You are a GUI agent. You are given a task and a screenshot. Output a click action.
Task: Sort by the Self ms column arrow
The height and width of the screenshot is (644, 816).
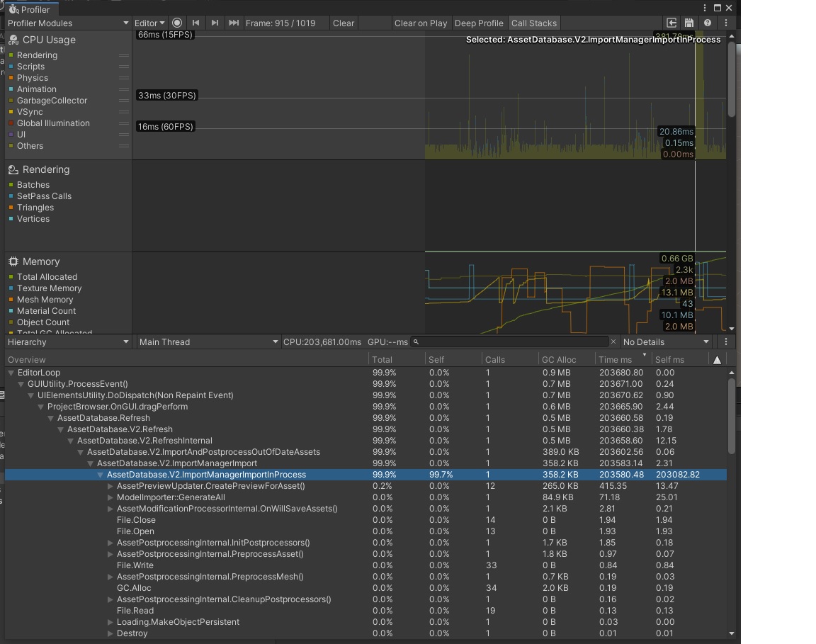(716, 358)
